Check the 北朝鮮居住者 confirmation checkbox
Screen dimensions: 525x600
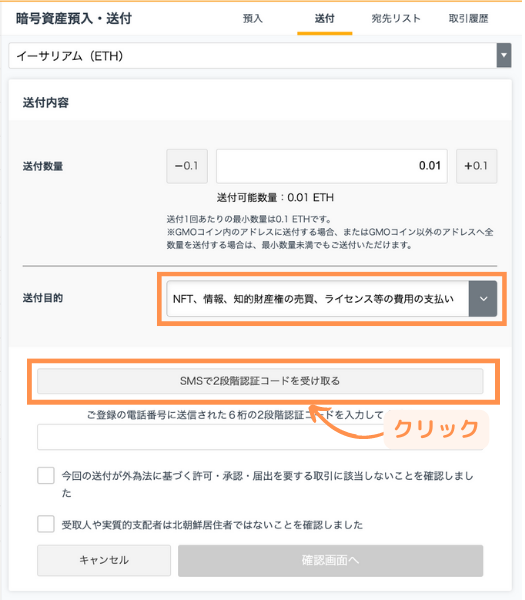coord(46,526)
